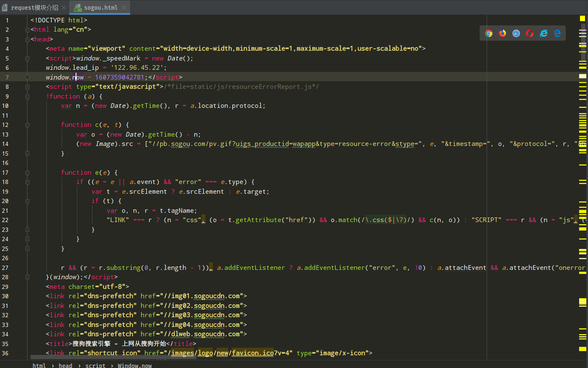Click the resourceErrorReport.js comment

241,87
